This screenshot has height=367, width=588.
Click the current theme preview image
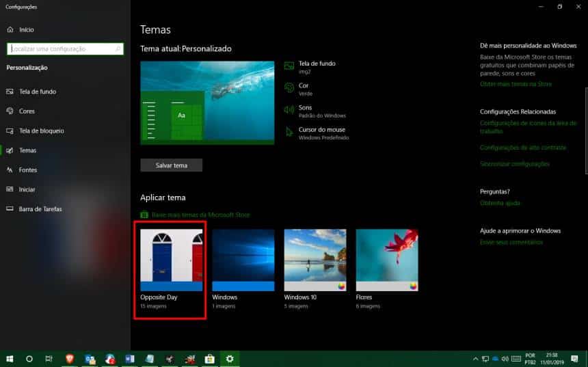coord(207,103)
